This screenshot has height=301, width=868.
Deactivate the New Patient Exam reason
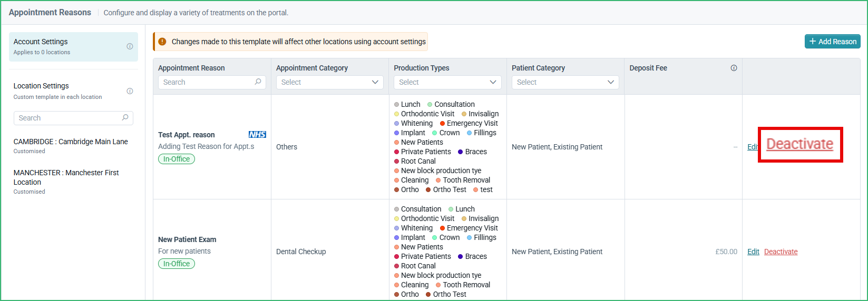click(781, 252)
